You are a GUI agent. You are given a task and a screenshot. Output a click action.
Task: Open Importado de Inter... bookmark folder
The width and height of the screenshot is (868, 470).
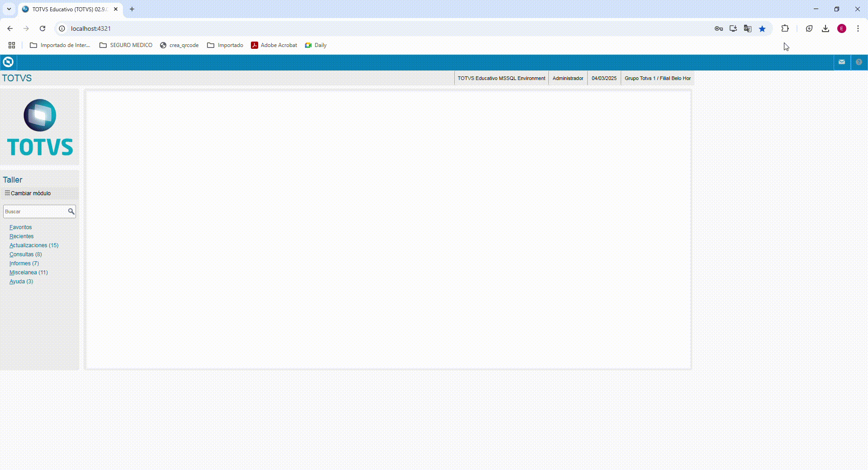tap(60, 45)
